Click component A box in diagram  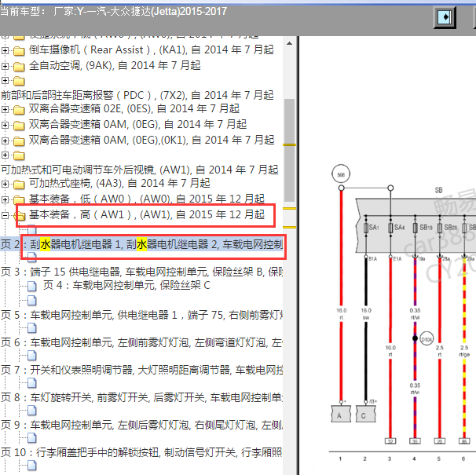tap(341, 414)
